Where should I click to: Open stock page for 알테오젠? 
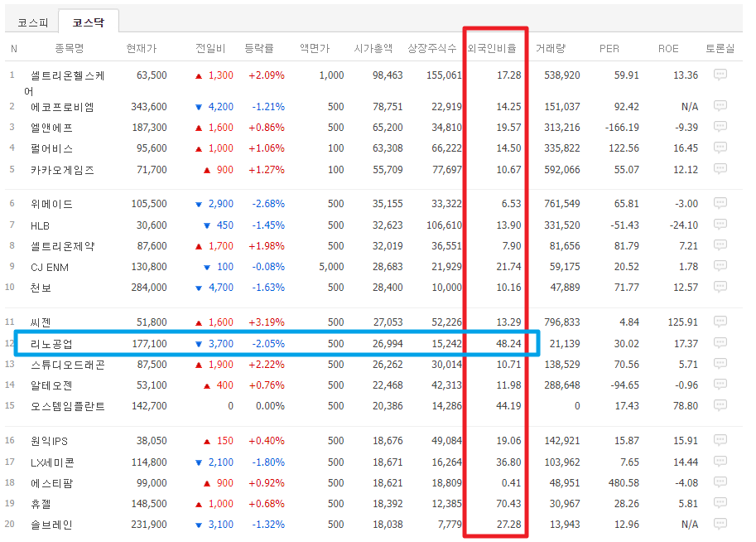point(51,385)
